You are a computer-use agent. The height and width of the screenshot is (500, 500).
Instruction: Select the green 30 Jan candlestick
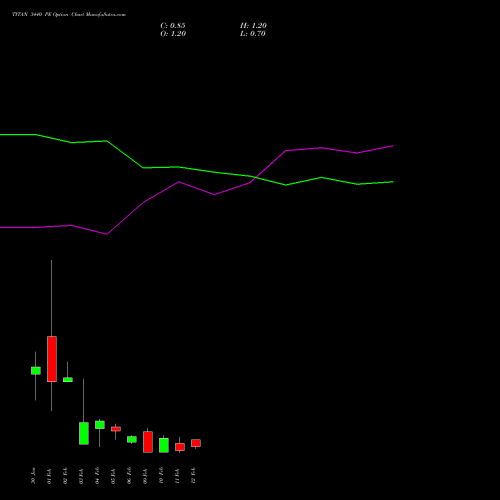[36, 371]
